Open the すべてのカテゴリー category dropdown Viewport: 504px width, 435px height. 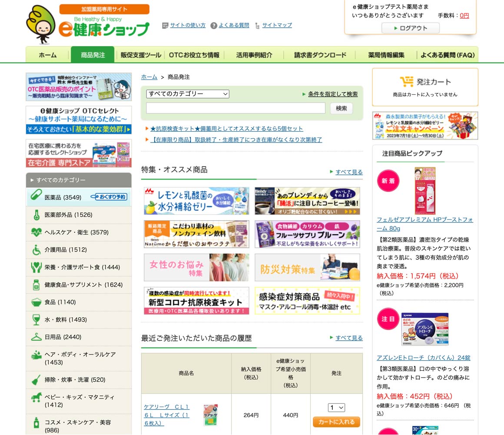pyautogui.click(x=188, y=94)
